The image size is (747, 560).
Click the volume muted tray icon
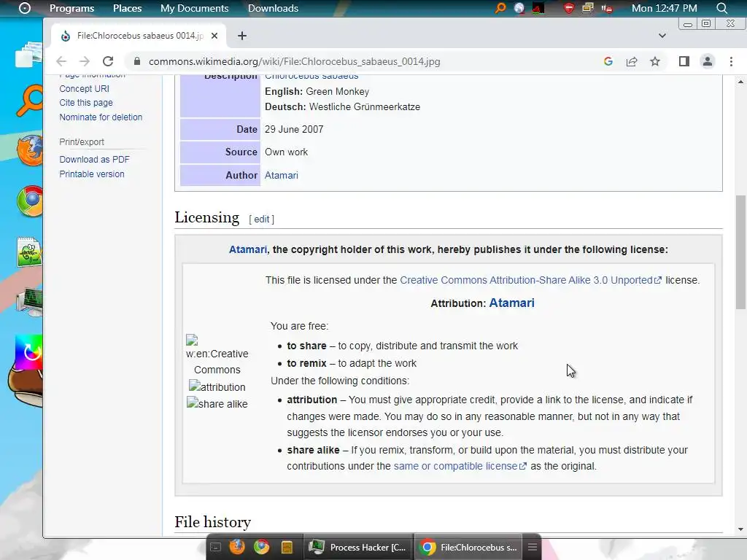(x=607, y=8)
